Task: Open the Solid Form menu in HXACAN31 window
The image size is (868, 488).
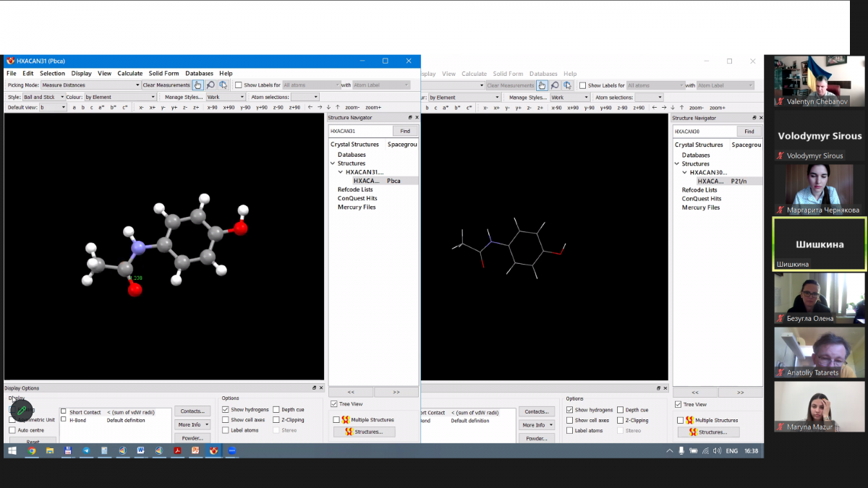Action: pyautogui.click(x=163, y=73)
